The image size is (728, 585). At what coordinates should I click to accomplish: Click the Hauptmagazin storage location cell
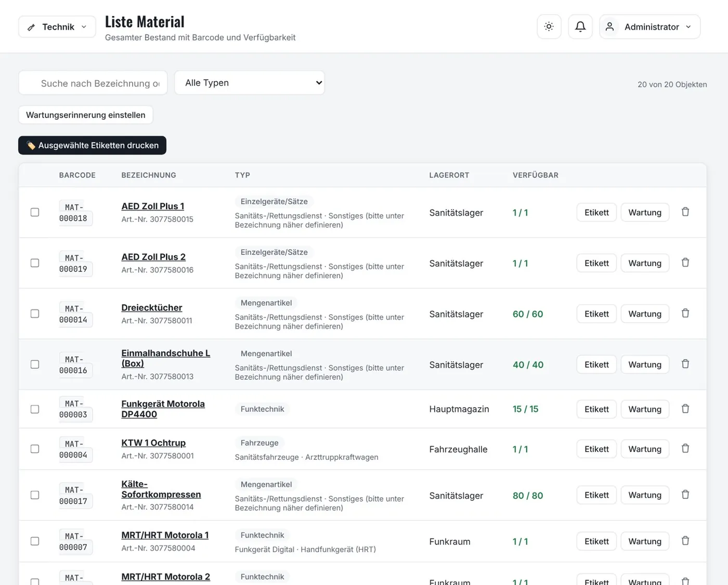459,409
